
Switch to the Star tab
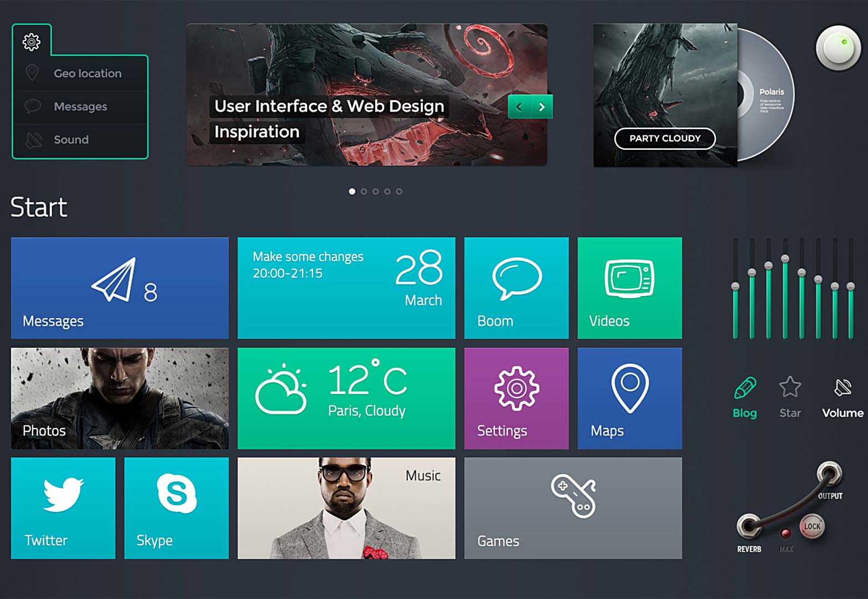(790, 397)
